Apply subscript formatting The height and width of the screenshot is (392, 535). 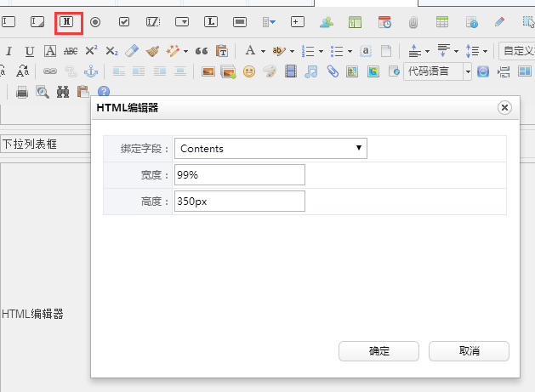point(111,51)
